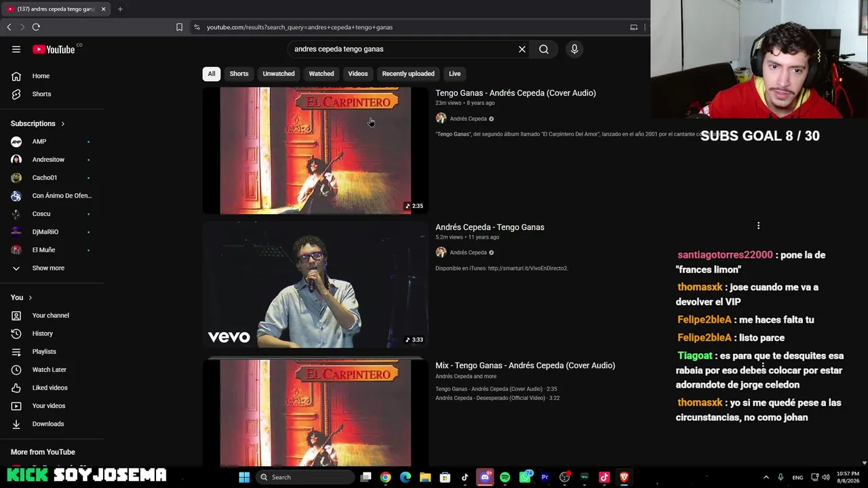Play the Tengo Ganas Cover Audio thumbnail
868x488 pixels.
(x=315, y=150)
